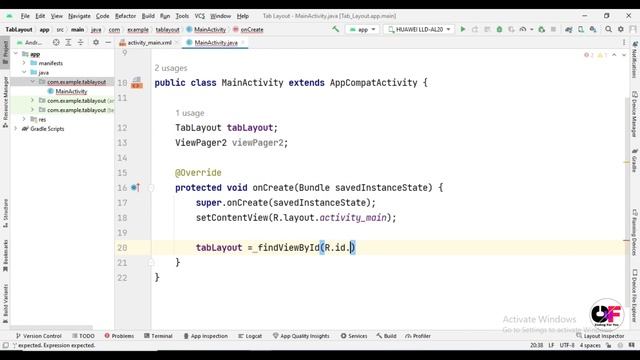Fold the onCreate method at line 16
The width and height of the screenshot is (640, 360).
(151, 188)
